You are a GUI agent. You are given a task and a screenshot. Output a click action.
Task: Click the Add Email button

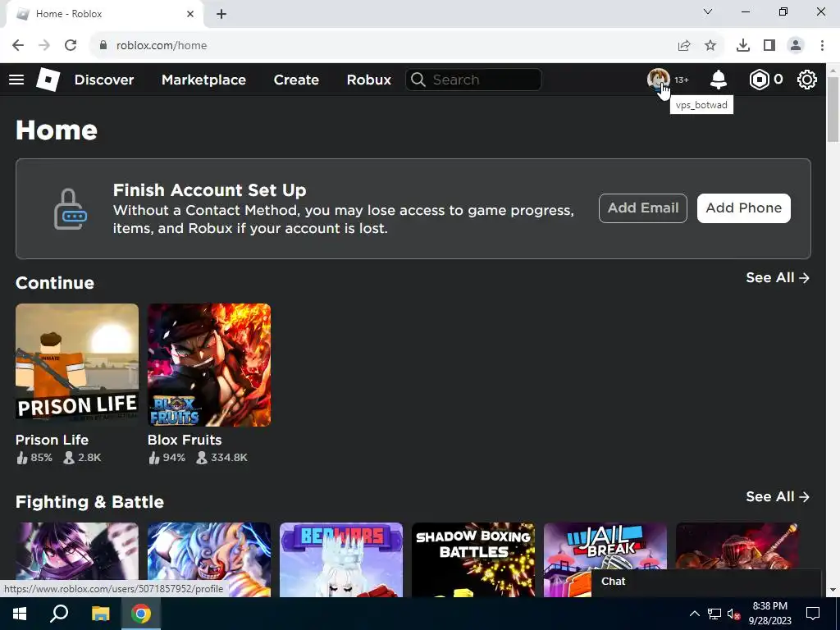tap(643, 208)
